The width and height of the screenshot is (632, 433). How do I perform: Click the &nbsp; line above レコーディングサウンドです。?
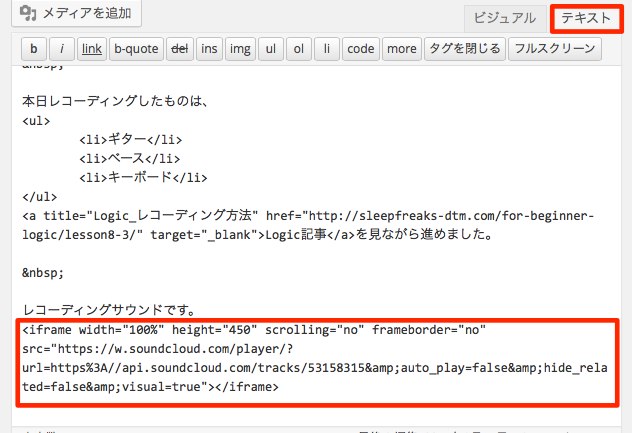coord(43,273)
